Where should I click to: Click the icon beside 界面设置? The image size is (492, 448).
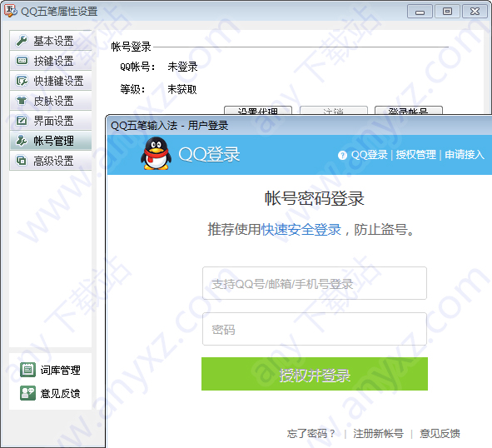pyautogui.click(x=22, y=121)
